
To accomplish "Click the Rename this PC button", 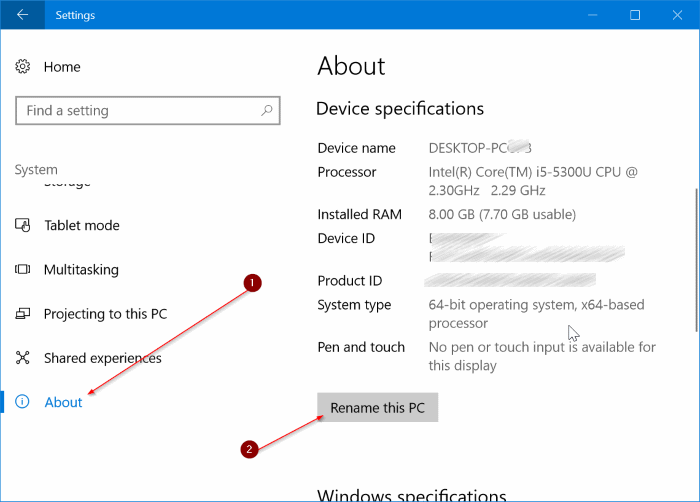I will click(x=378, y=407).
